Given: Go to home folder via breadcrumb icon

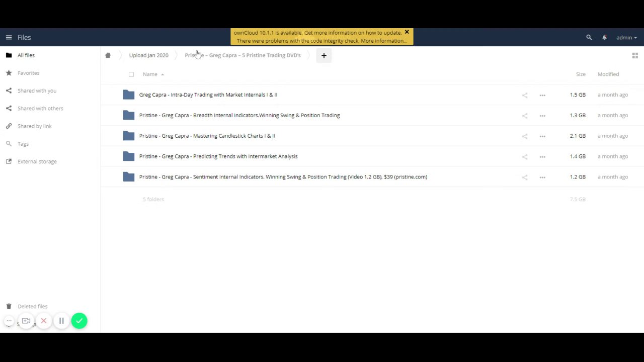Looking at the screenshot, I should pyautogui.click(x=108, y=55).
